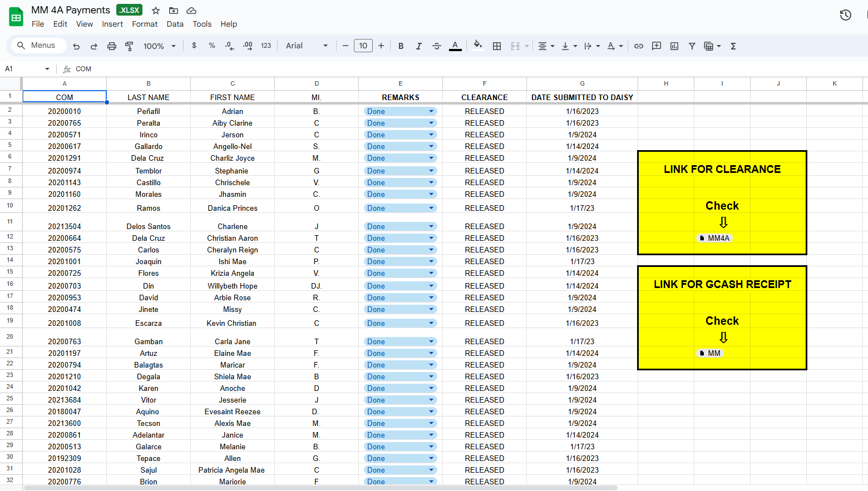This screenshot has height=491, width=868.
Task: Open more number formats (123)
Action: pos(266,46)
